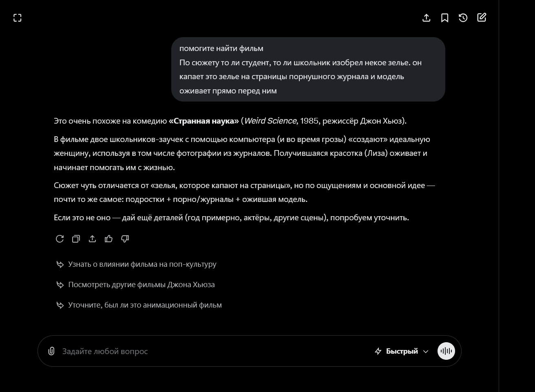Start a new chat with edit icon

point(482,18)
